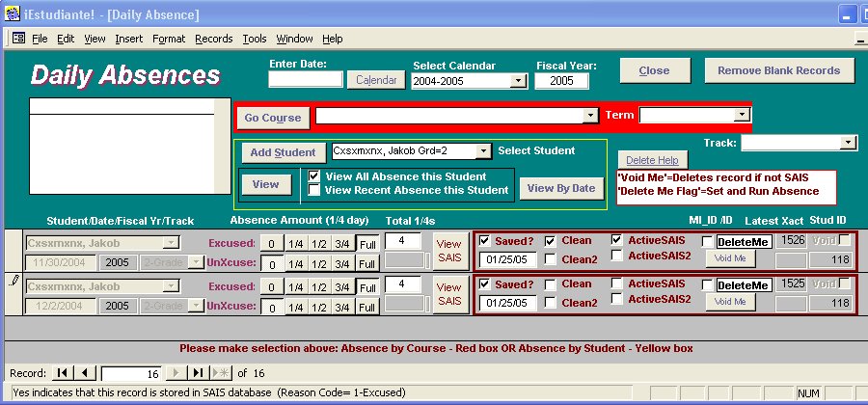This screenshot has height=405, width=868.
Task: Toggle Clean checkbox on 12/2/2004 row
Action: 551,284
